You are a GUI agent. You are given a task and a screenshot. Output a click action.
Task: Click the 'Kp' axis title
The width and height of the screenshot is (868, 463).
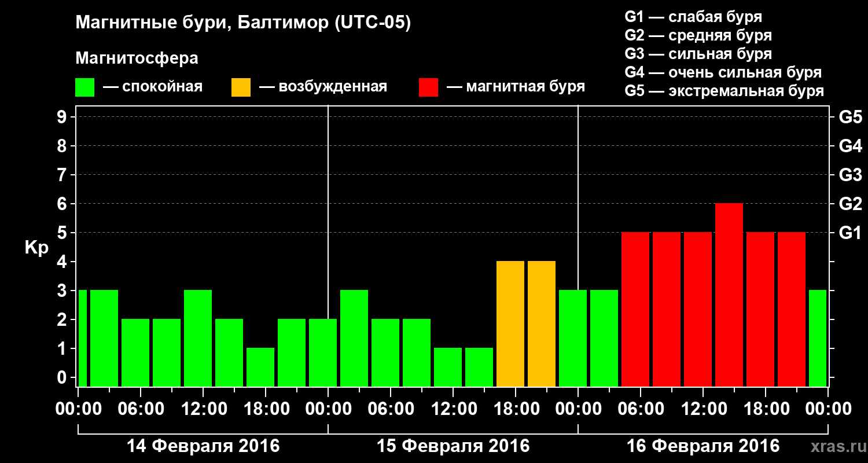tap(36, 248)
